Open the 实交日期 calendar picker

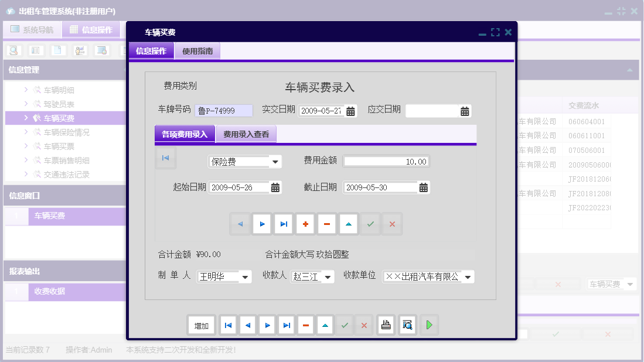pyautogui.click(x=350, y=111)
